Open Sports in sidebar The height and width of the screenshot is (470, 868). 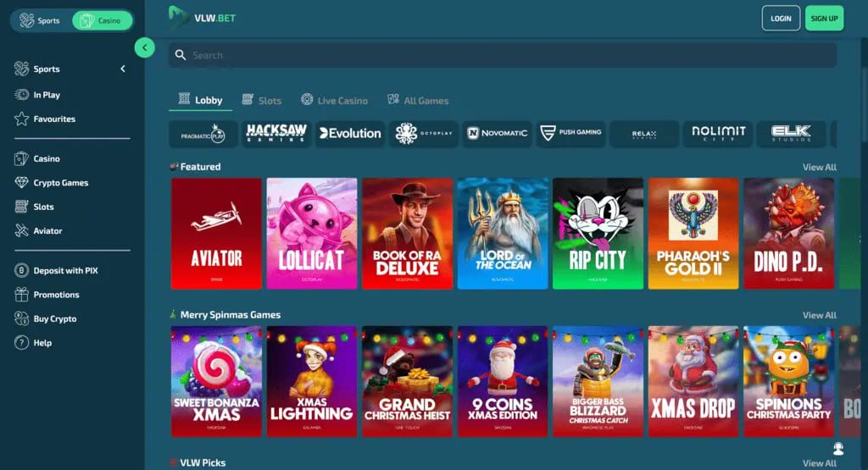point(37,69)
